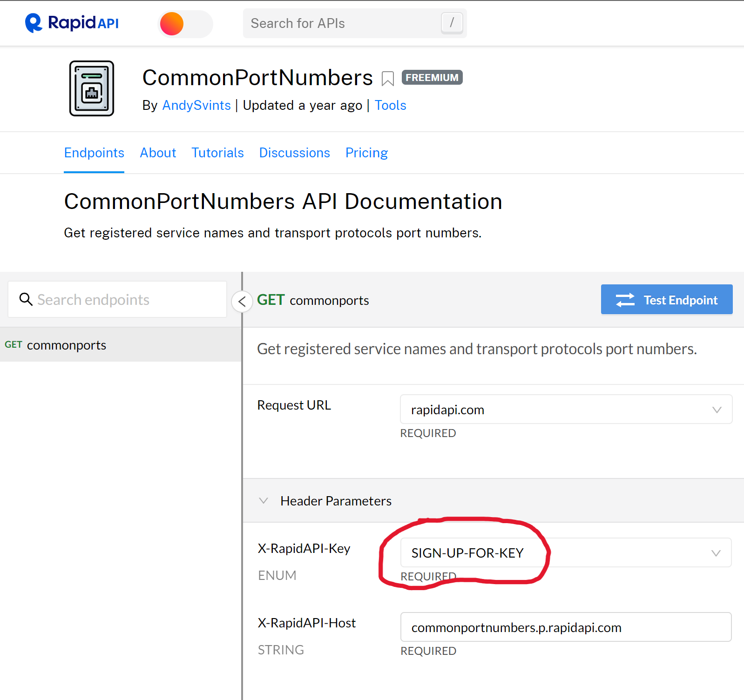Collapse the endpoints sidebar with chevron button
Screen dimensions: 744x700
242,302
